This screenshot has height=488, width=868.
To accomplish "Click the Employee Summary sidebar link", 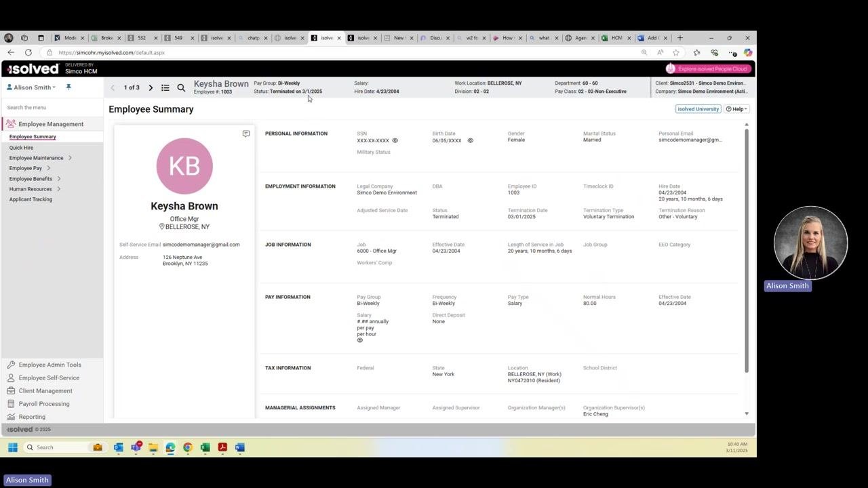I will click(x=33, y=137).
